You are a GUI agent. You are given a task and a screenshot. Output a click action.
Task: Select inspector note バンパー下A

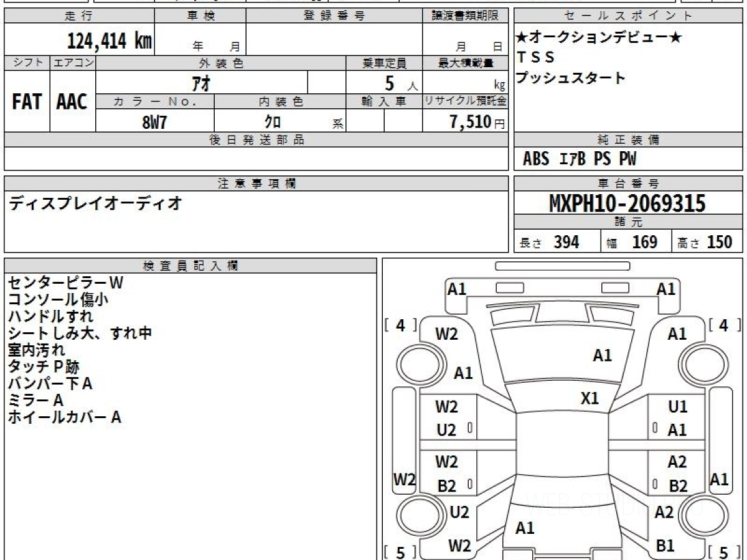[x=50, y=383]
